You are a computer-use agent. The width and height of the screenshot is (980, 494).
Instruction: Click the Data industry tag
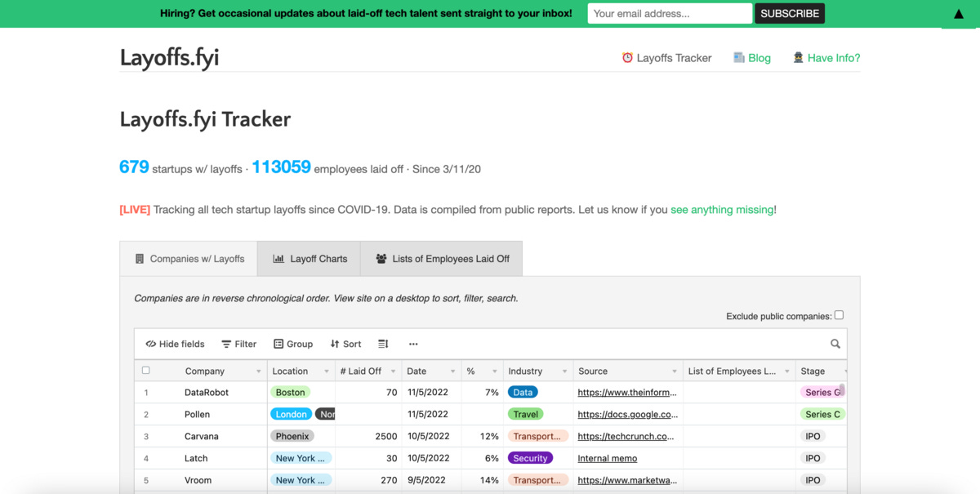523,392
